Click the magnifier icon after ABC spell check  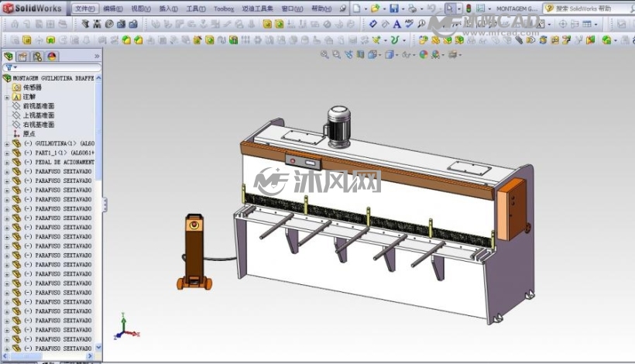(x=421, y=24)
